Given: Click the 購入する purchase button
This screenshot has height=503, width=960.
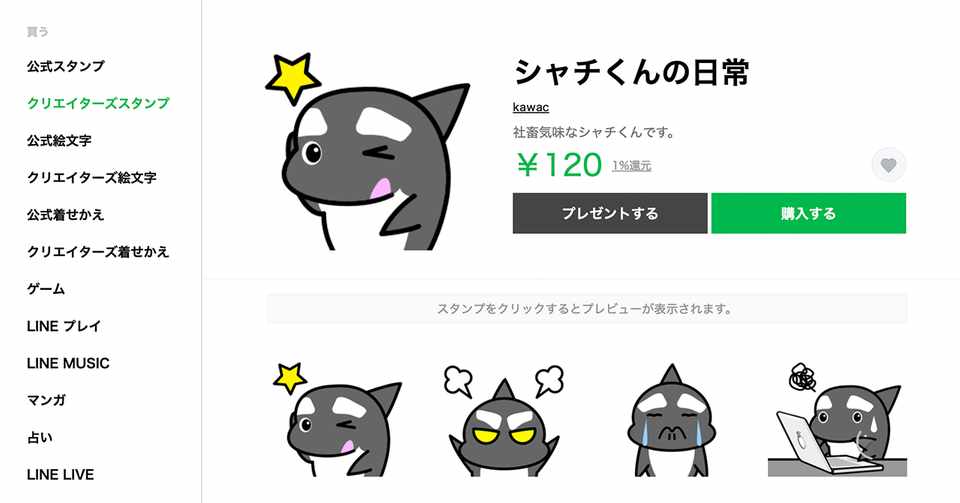Looking at the screenshot, I should click(808, 213).
